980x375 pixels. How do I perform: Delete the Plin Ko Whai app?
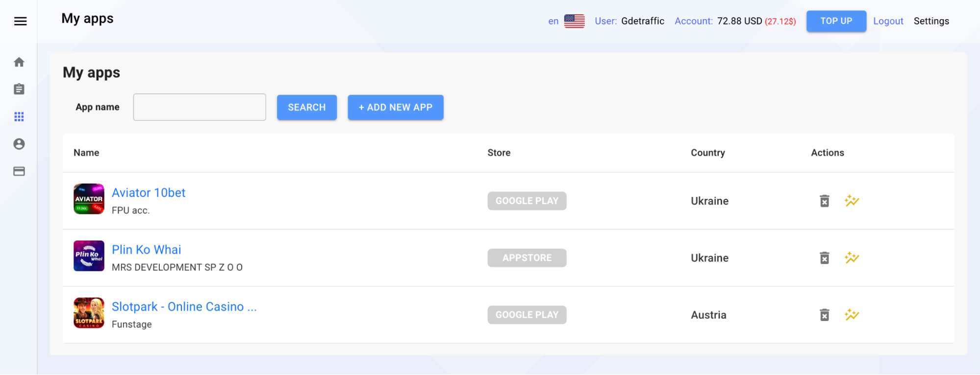tap(825, 258)
